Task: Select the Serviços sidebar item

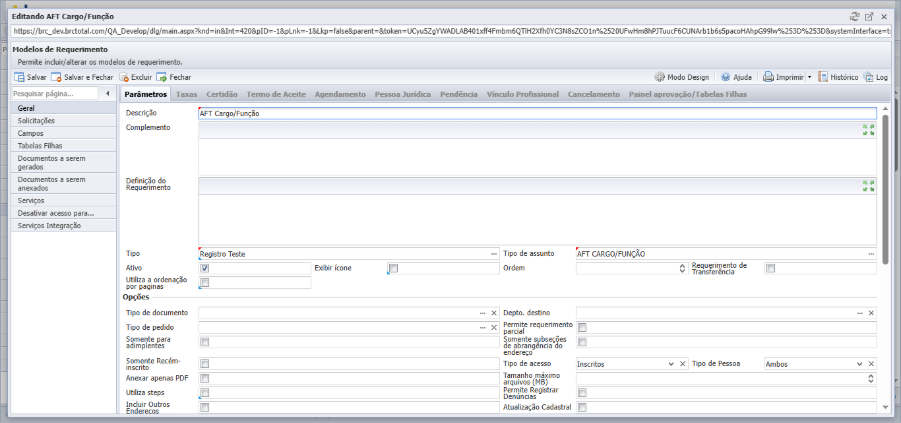Action: pos(64,201)
